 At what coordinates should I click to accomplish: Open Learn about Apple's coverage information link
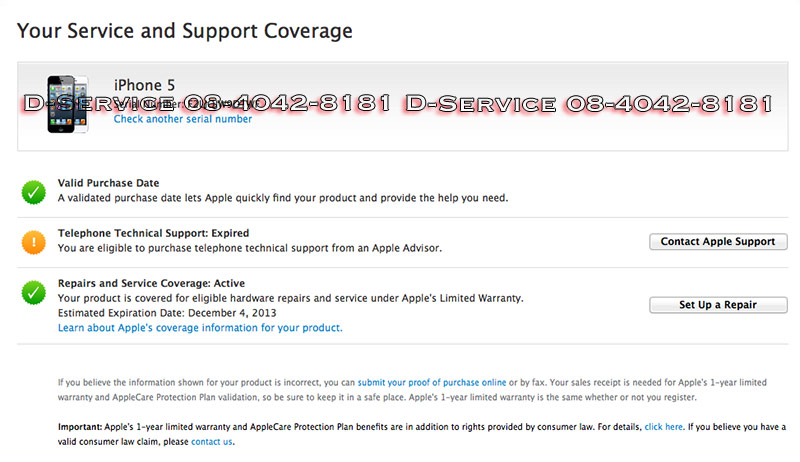click(200, 328)
